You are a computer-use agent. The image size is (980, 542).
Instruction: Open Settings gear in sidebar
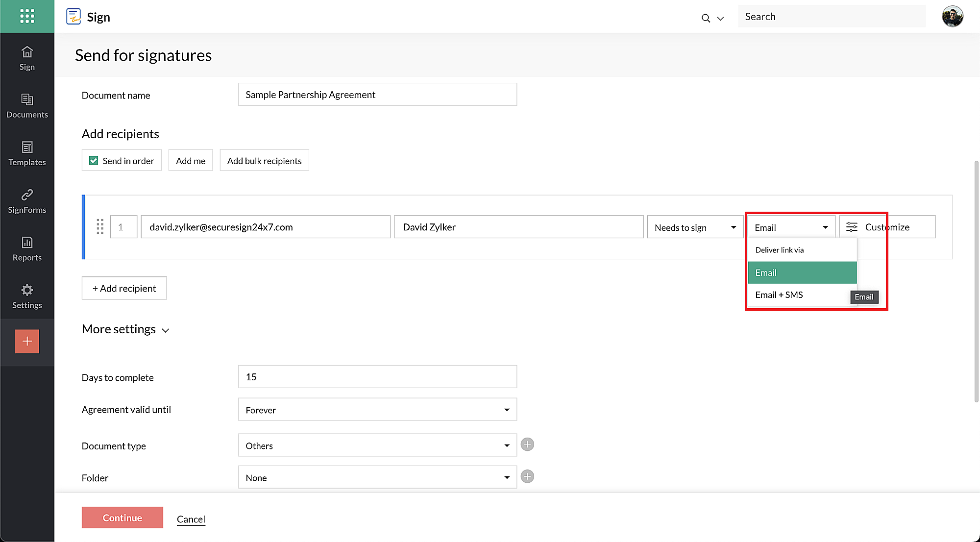[27, 296]
